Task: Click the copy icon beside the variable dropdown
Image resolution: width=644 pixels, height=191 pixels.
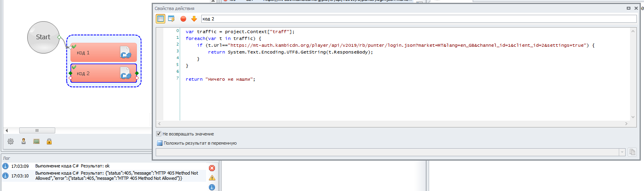Action: tap(632, 152)
